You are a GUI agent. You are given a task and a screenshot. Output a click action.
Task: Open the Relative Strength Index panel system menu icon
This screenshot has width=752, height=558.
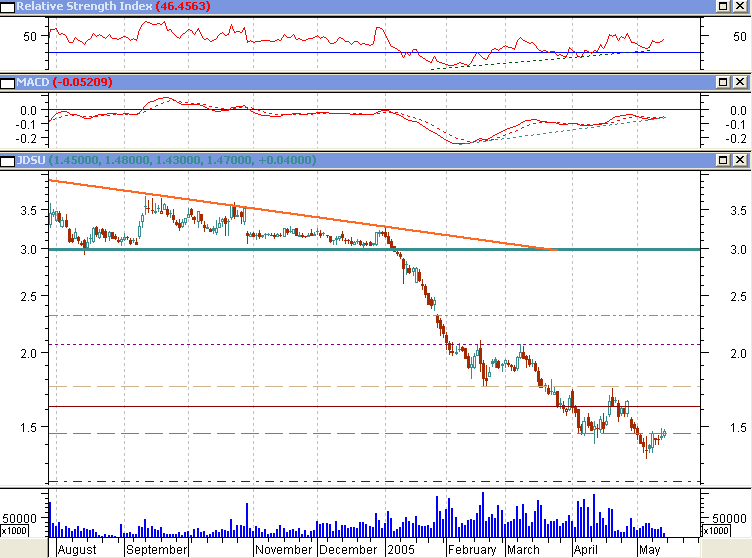(7, 7)
